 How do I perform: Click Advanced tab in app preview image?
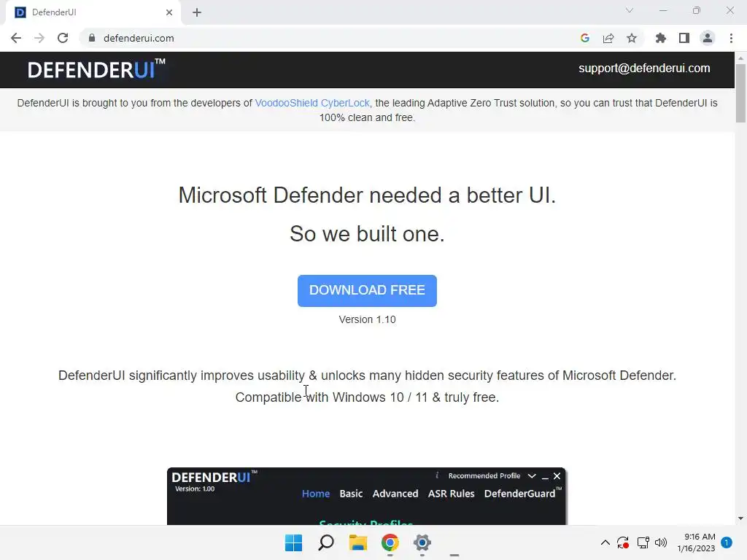395,494
